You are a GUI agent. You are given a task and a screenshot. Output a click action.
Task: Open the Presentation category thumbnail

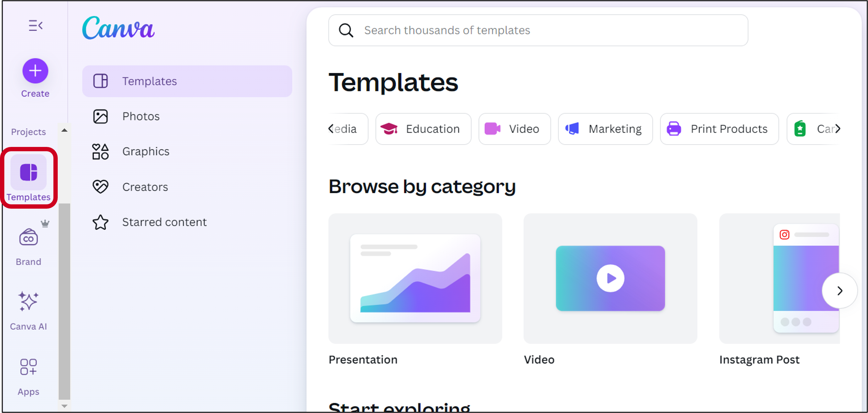click(x=415, y=278)
